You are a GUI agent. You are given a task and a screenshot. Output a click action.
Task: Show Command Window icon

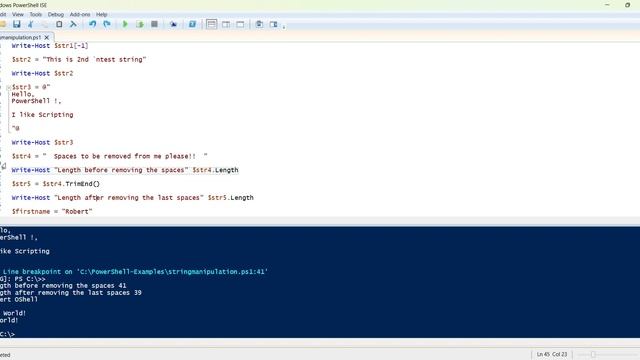(x=259, y=24)
